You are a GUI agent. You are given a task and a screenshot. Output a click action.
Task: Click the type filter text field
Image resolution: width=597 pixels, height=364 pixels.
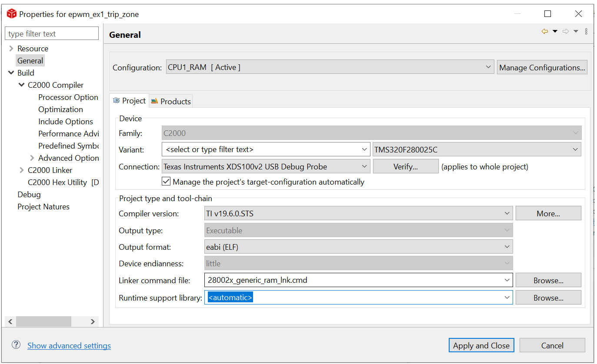coord(52,34)
